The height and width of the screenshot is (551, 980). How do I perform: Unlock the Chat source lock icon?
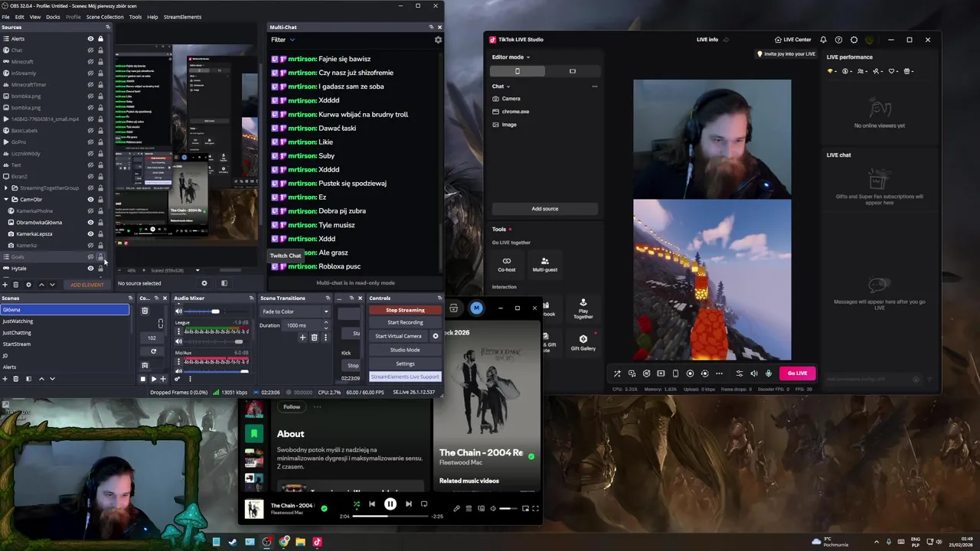click(x=100, y=50)
